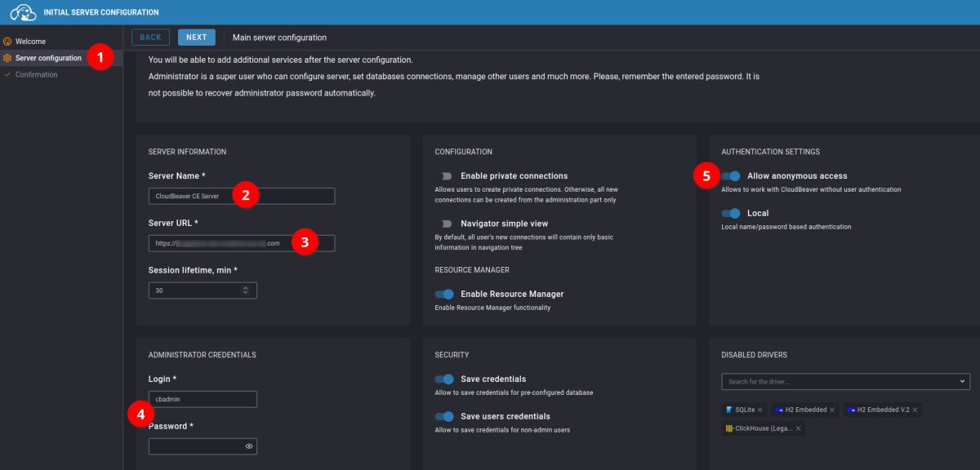Click the BACK button
This screenshot has height=470, width=980.
tap(150, 37)
